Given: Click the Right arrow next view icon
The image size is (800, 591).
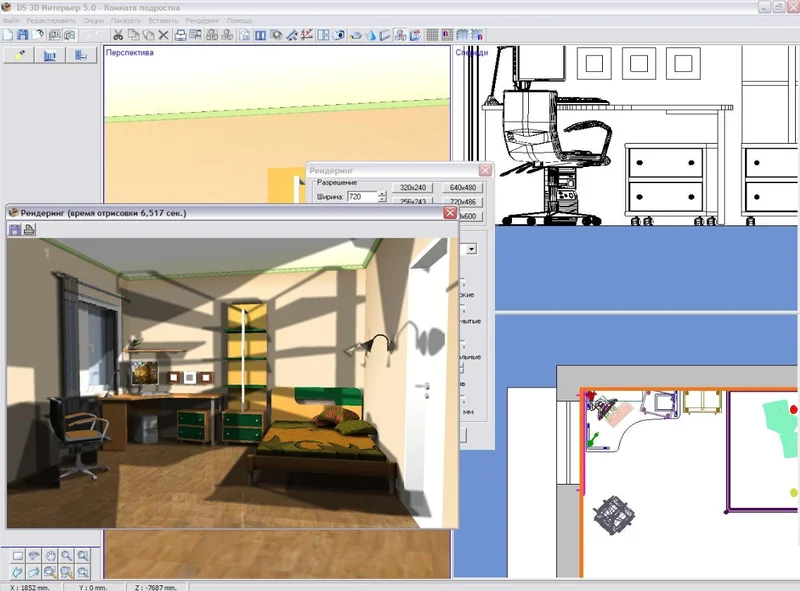Looking at the screenshot, I should click(x=34, y=572).
